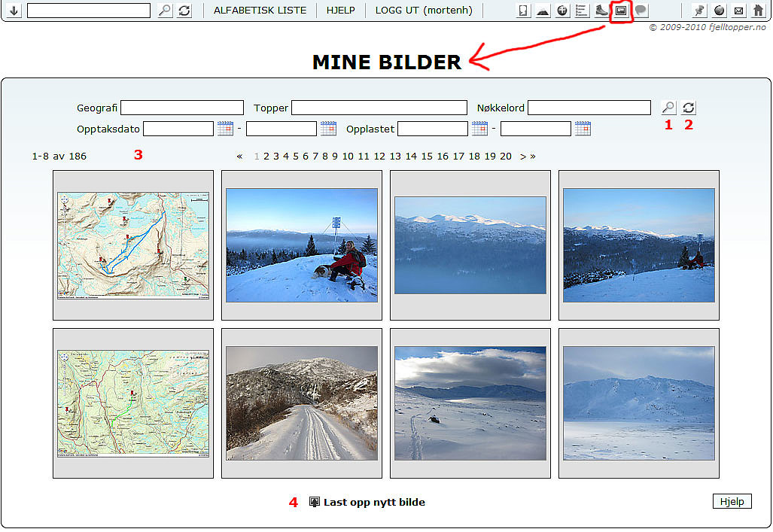
Task: Click the top bar search input field
Action: pyautogui.click(x=89, y=11)
